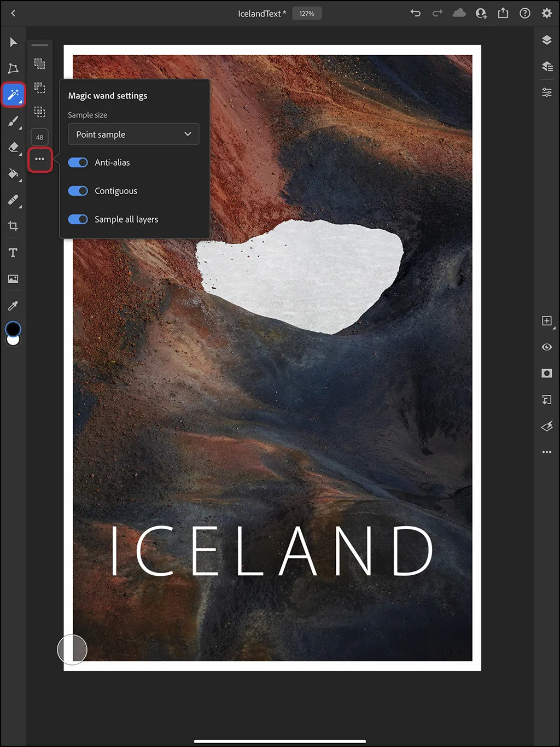
Task: Undo the last action
Action: (415, 13)
